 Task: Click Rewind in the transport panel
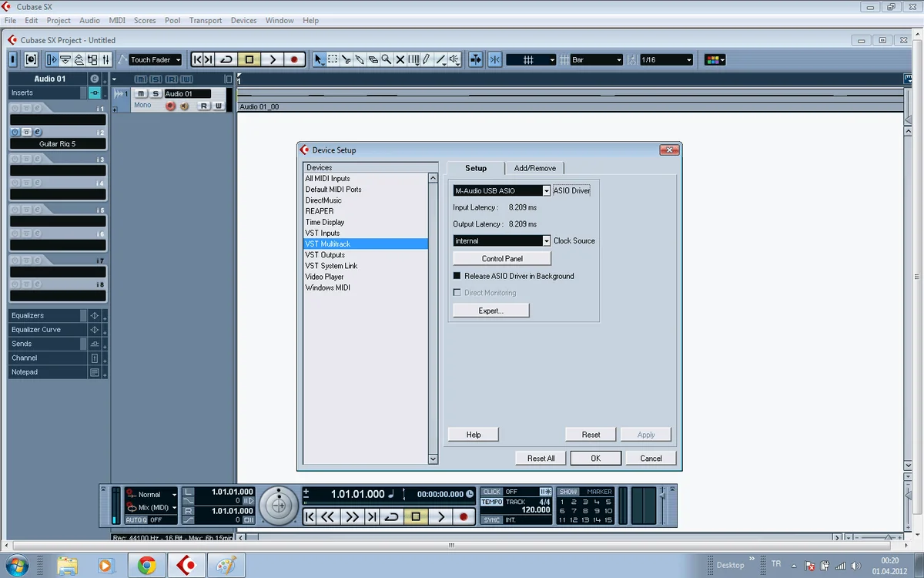tap(327, 517)
